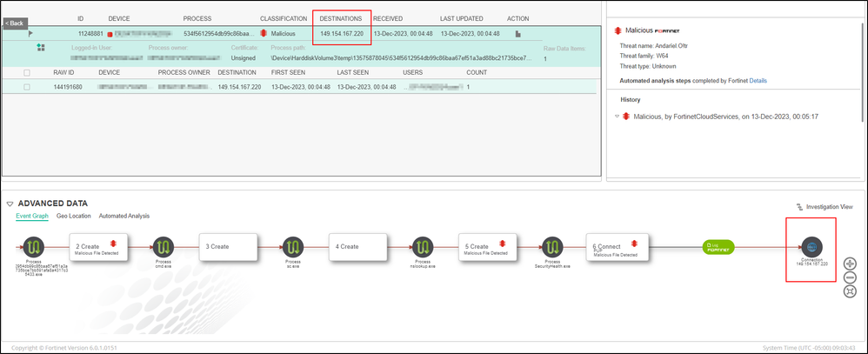The image size is (868, 354).
Task: Click the 2 Create event box
Action: [98, 248]
